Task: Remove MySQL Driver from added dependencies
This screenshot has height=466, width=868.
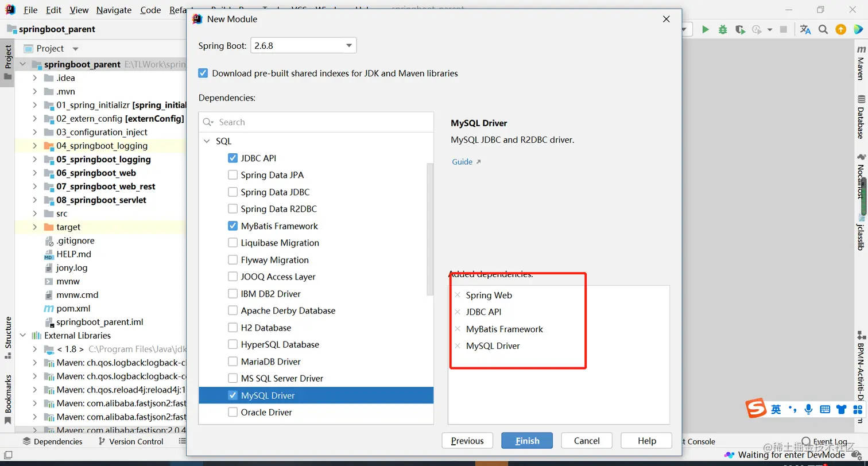Action: [458, 345]
